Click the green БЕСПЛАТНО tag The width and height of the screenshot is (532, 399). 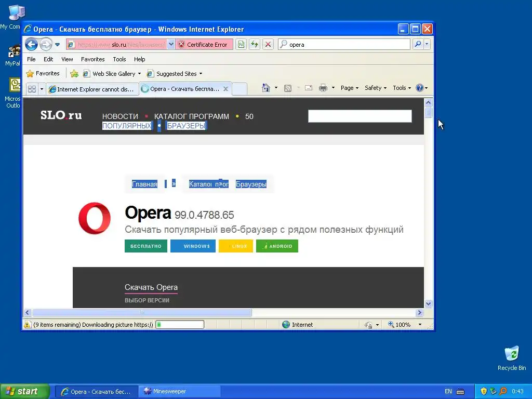click(146, 246)
